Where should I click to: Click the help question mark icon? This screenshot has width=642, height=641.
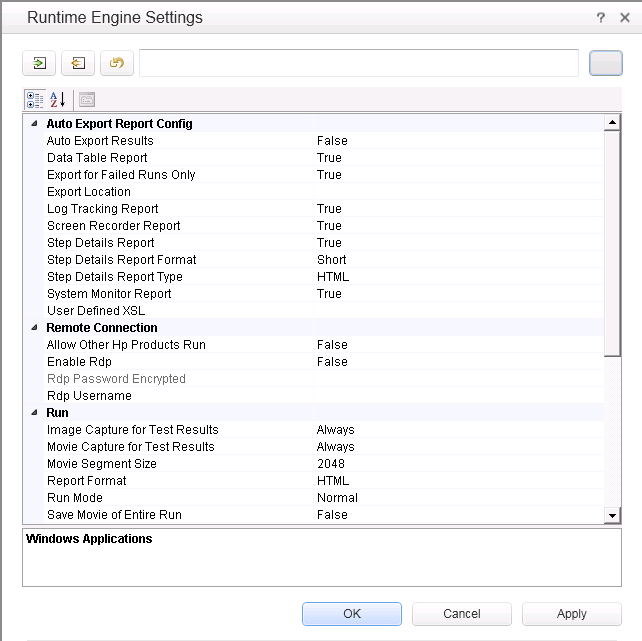[x=601, y=18]
